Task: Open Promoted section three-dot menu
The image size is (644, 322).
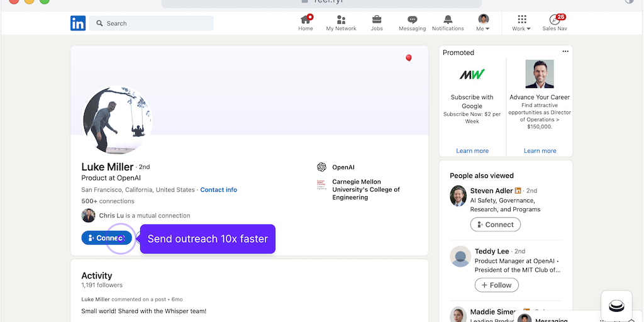Action: tap(565, 52)
